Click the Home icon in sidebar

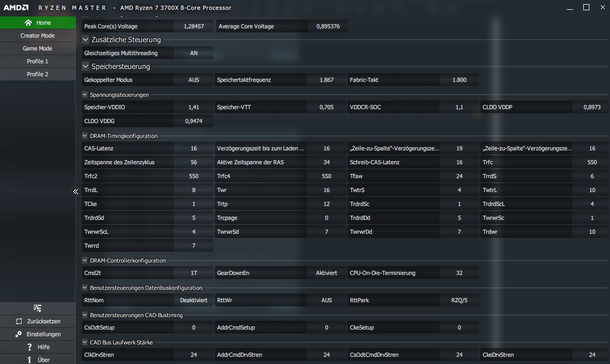coord(28,23)
